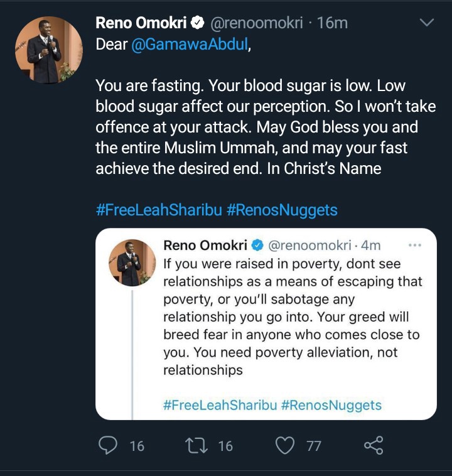Click the reply speech bubble icon
This screenshot has width=452, height=476.
tap(108, 445)
